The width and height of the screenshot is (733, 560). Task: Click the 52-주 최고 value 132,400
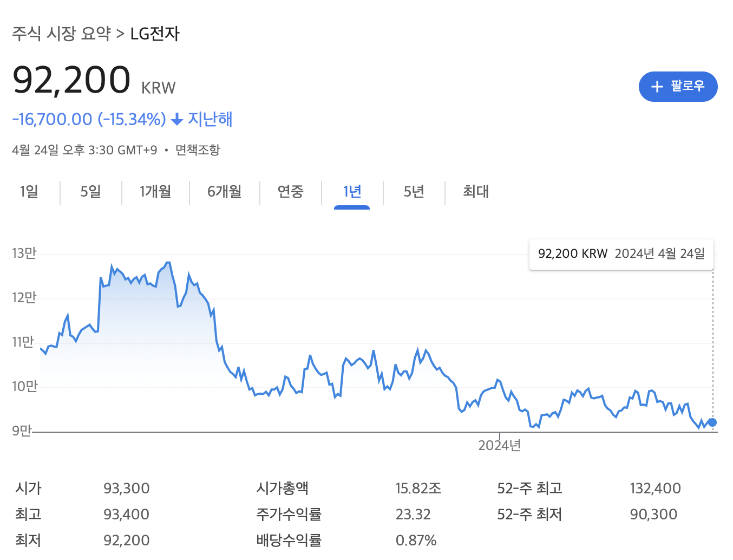(x=655, y=489)
